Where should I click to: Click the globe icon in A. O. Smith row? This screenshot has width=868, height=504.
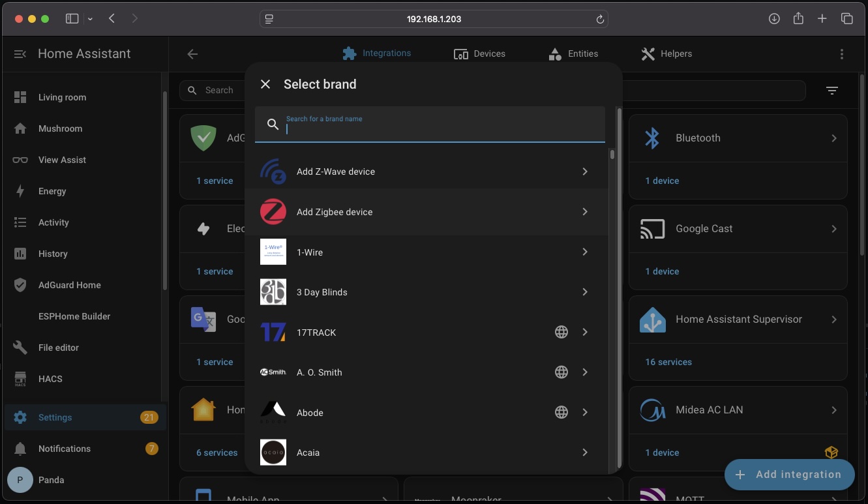(561, 372)
